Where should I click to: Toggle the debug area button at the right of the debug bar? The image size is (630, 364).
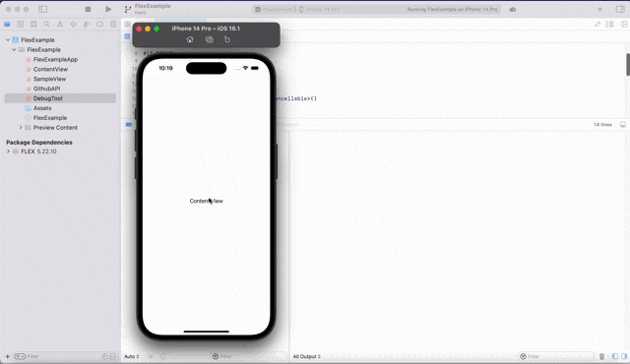(x=623, y=124)
